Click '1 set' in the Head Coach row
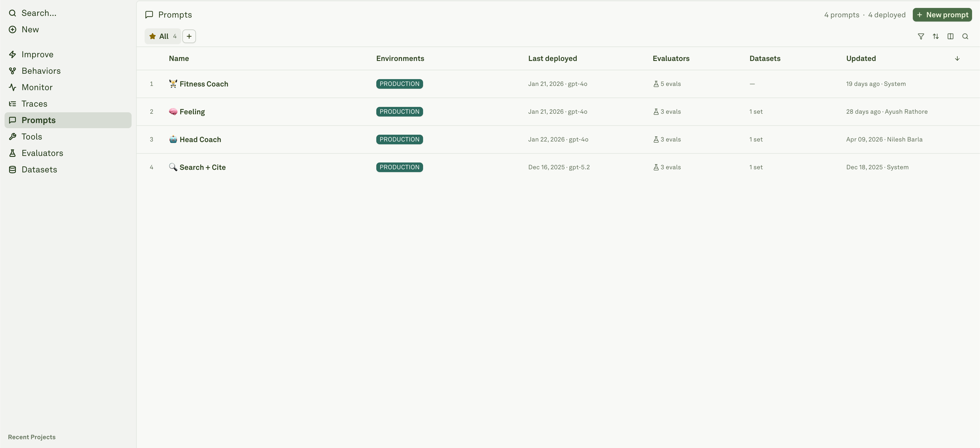 756,140
